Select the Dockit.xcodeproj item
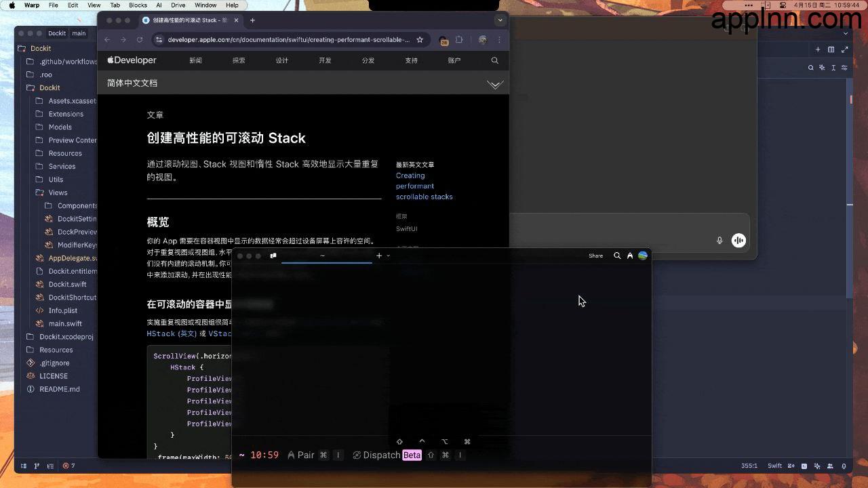The width and height of the screenshot is (868, 488). click(x=66, y=337)
